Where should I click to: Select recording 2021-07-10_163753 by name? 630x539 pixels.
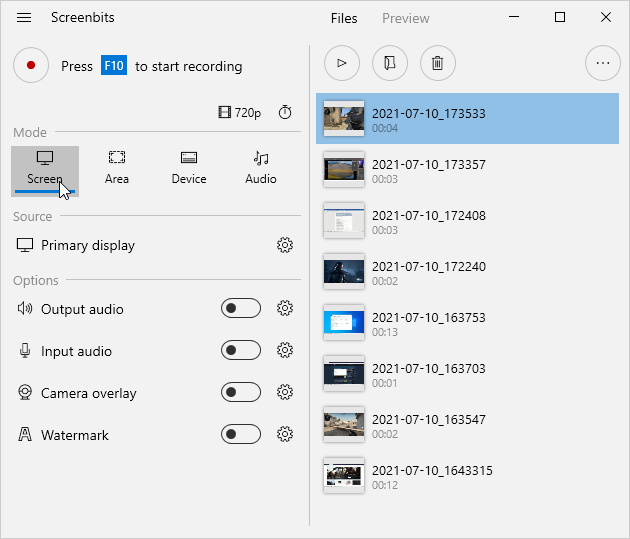click(x=429, y=318)
